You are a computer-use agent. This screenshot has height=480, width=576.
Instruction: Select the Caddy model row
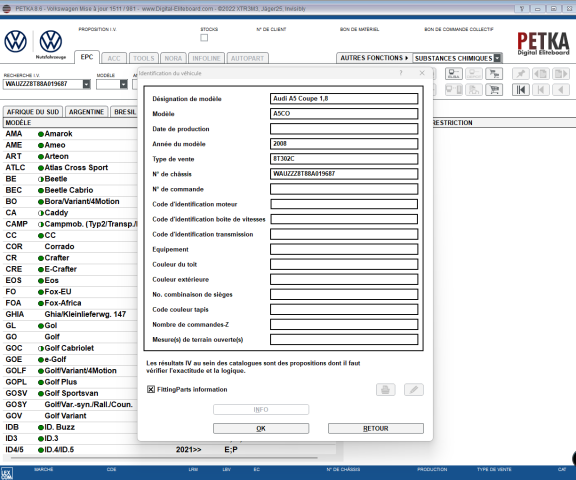(70, 213)
